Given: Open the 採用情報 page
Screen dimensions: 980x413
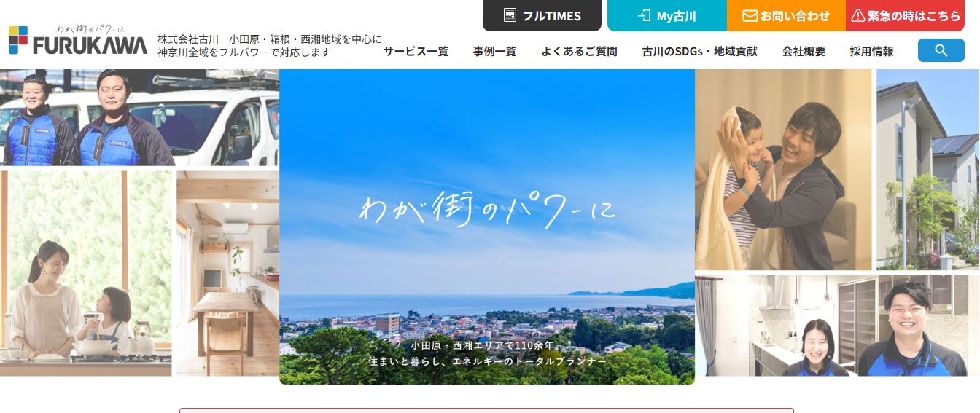Looking at the screenshot, I should click(x=871, y=51).
